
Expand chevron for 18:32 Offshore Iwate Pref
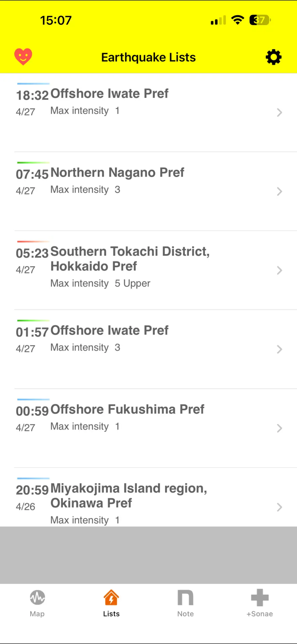tap(279, 112)
